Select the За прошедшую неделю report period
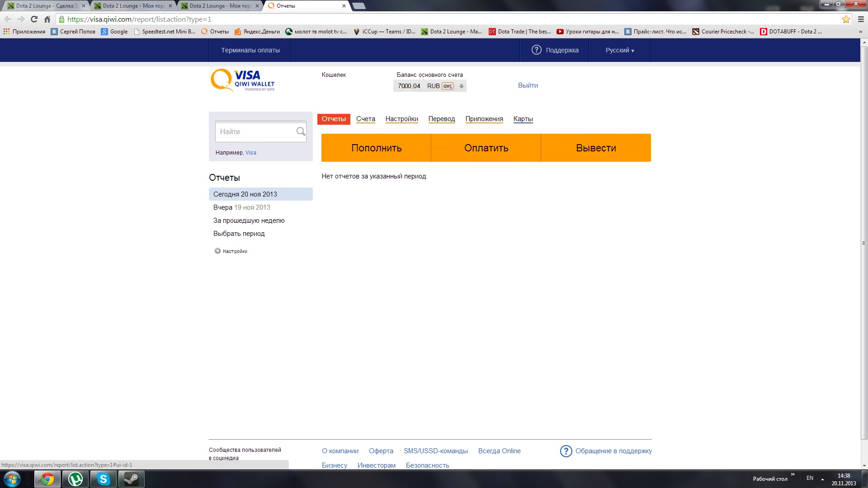 249,221
